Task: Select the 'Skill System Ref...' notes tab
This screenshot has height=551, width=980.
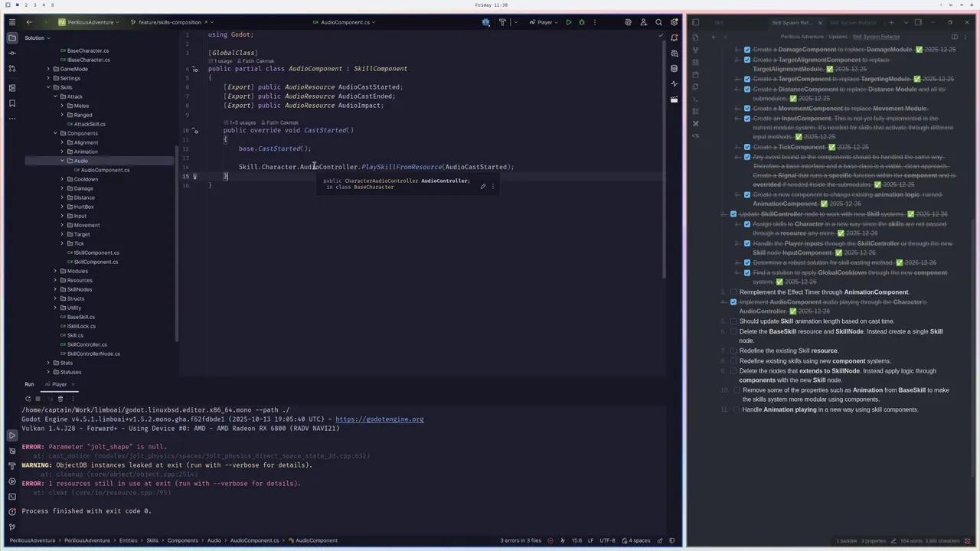Action: tap(793, 22)
